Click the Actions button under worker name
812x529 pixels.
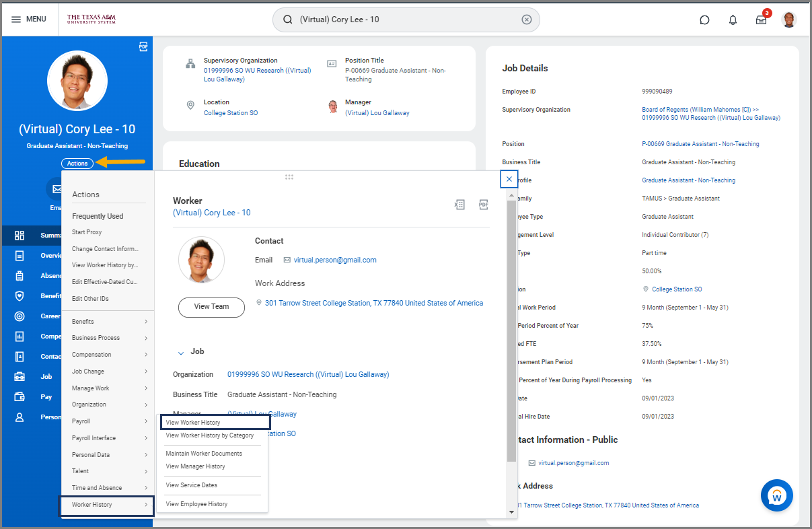(77, 164)
